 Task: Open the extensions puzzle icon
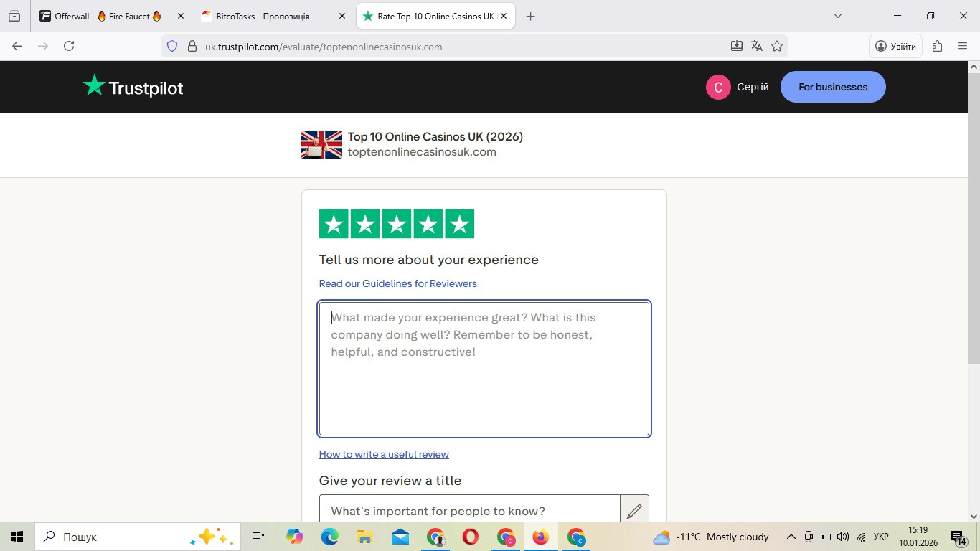click(x=937, y=46)
